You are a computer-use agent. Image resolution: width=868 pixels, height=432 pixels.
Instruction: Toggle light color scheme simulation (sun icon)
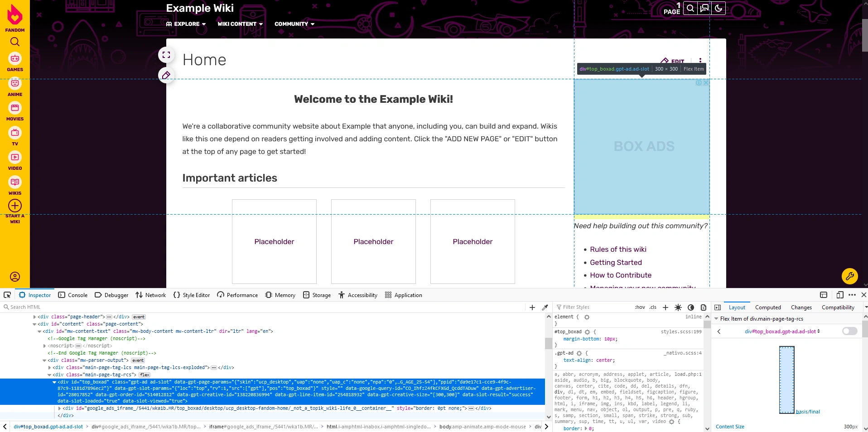pos(678,307)
